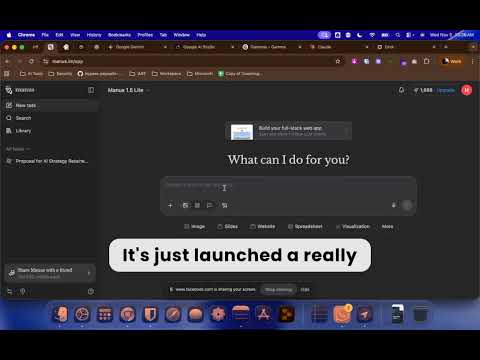The image size is (480, 360).
Task: Click the info icon at sidebar bottom
Action: coord(23,292)
